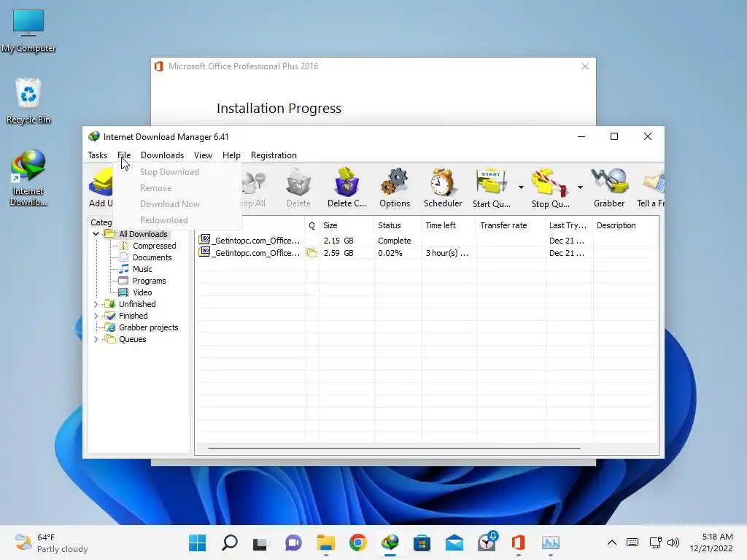Image resolution: width=747 pixels, height=560 pixels.
Task: Sort by the Size column header
Action: pos(347,225)
